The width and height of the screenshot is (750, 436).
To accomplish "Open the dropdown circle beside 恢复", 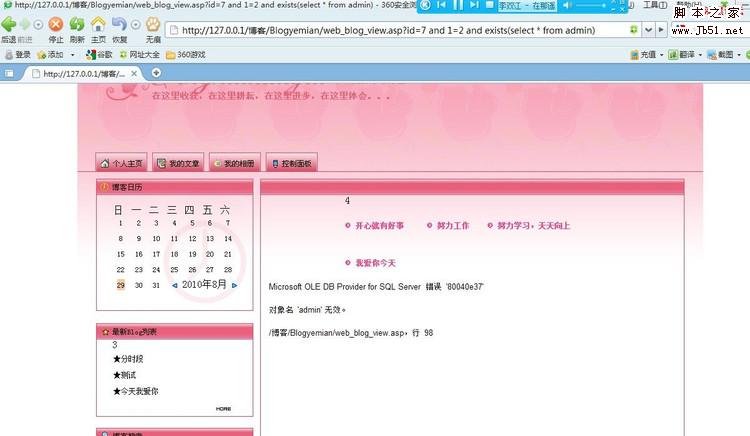I will [x=136, y=24].
